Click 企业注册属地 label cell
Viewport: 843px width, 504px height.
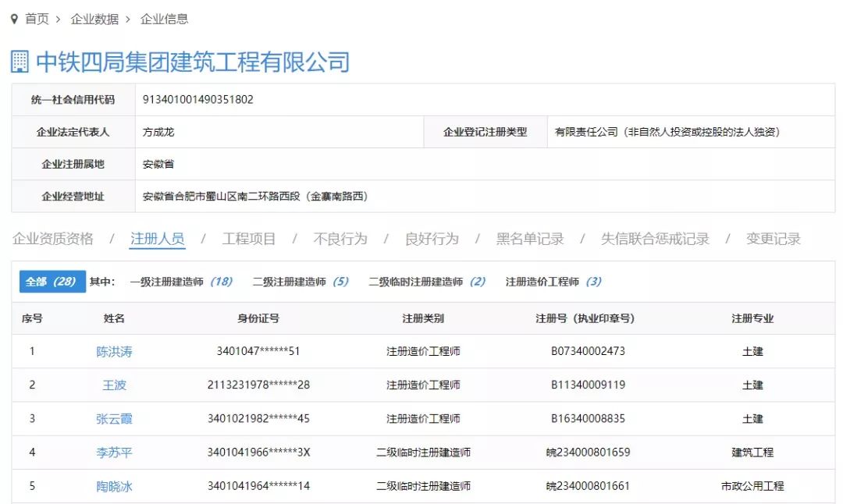tap(73, 164)
